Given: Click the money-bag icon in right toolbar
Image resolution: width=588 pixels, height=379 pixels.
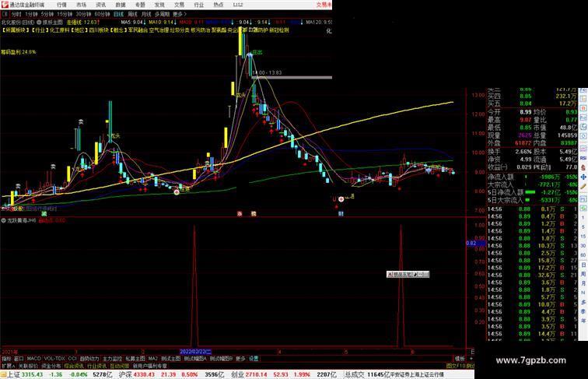Looking at the screenshot, I should point(583,168).
